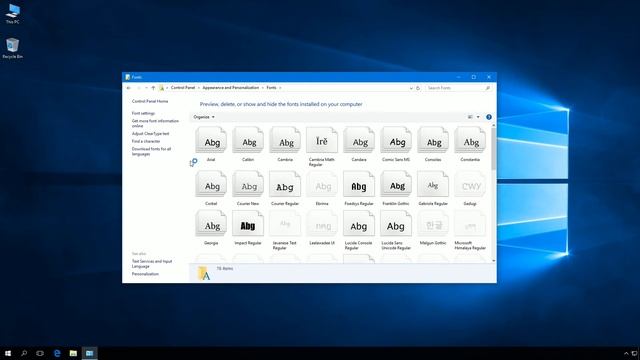Image resolution: width=640 pixels, height=360 pixels.
Task: Click the scroll up arrow in list
Action: (494, 125)
